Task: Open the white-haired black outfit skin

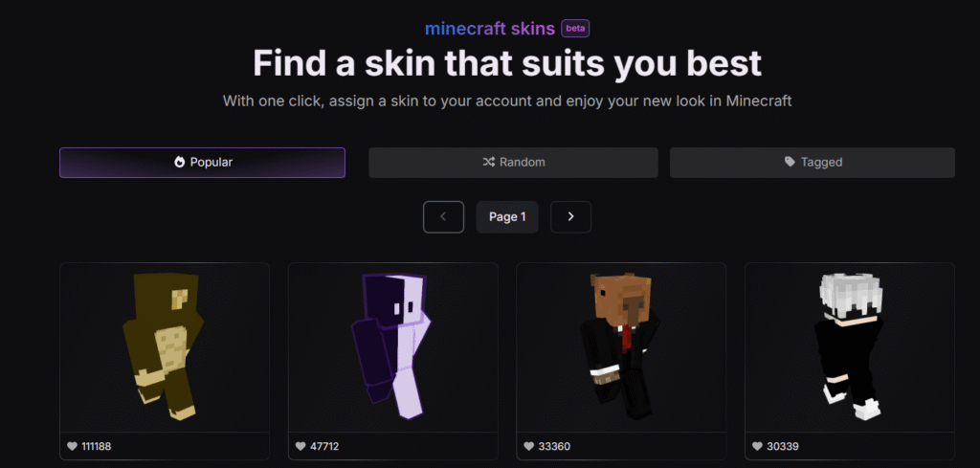Action: pyautogui.click(x=850, y=347)
